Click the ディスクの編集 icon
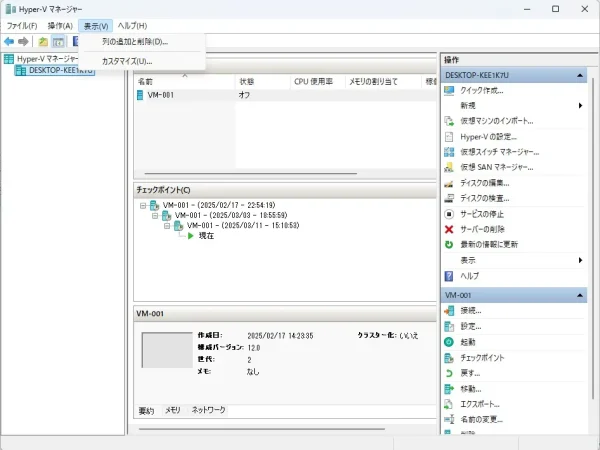This screenshot has height=450, width=600. (449, 183)
